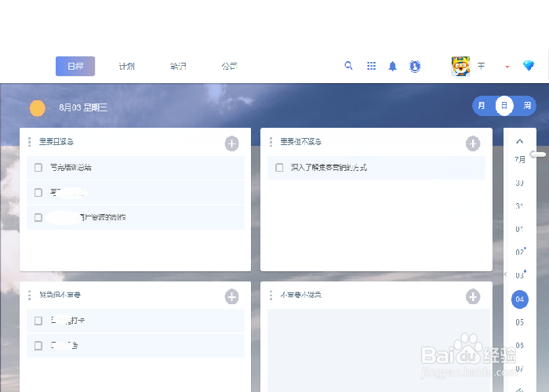Click the round user profile icon
549x392 pixels.
pos(415,66)
